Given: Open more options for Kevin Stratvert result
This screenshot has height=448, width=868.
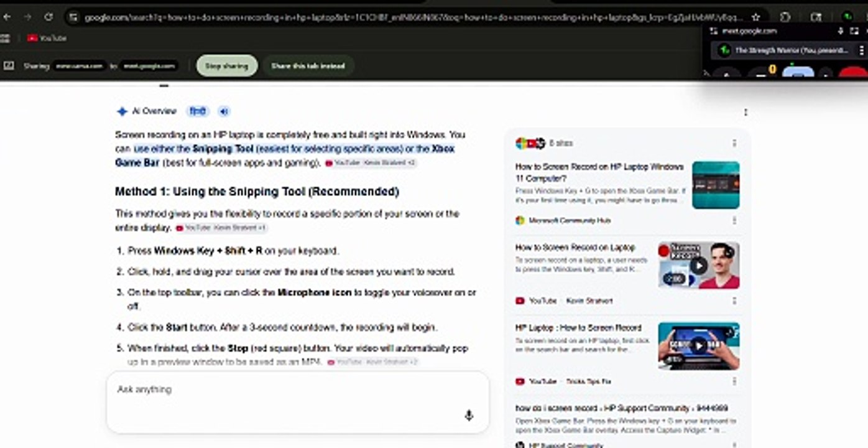Looking at the screenshot, I should tap(734, 301).
